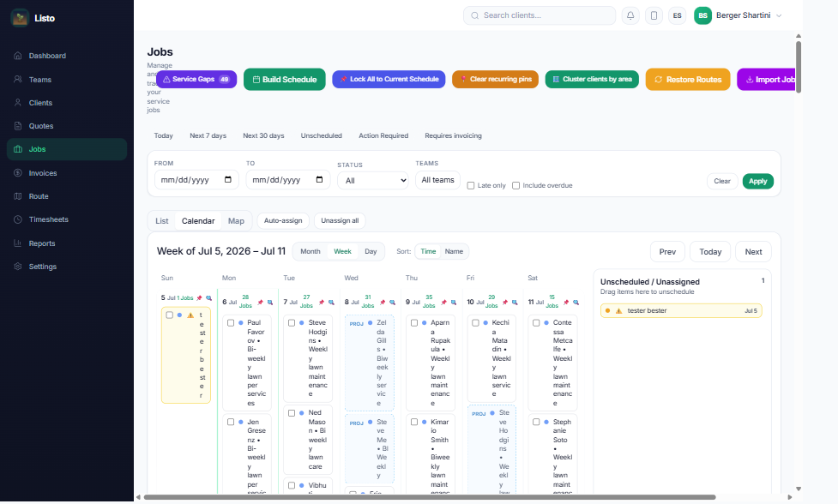Image resolution: width=838 pixels, height=504 pixels.
Task: Click the pin icon for Thu 9 Jul
Action: coord(443,303)
